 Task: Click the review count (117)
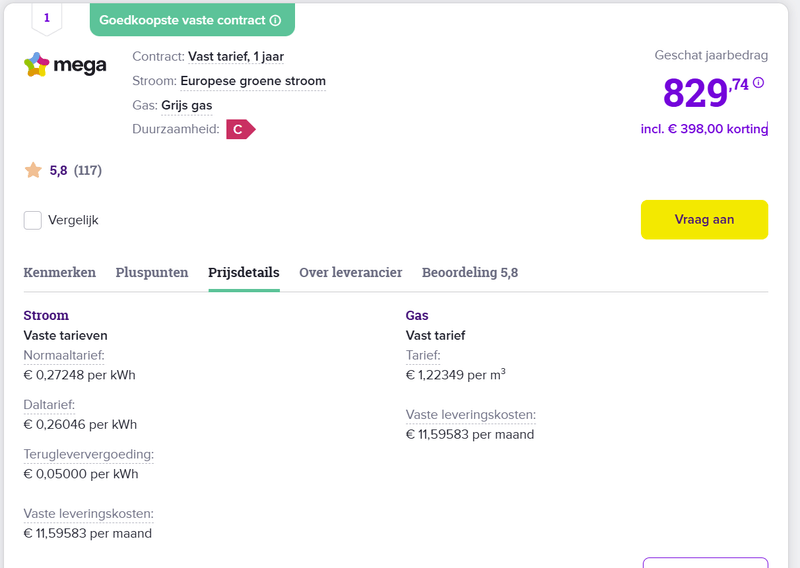pyautogui.click(x=88, y=170)
